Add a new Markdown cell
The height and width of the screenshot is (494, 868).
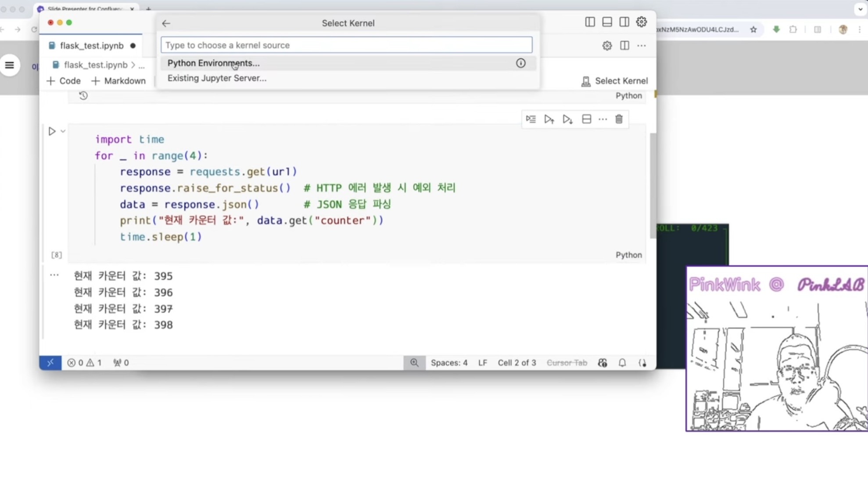(119, 81)
